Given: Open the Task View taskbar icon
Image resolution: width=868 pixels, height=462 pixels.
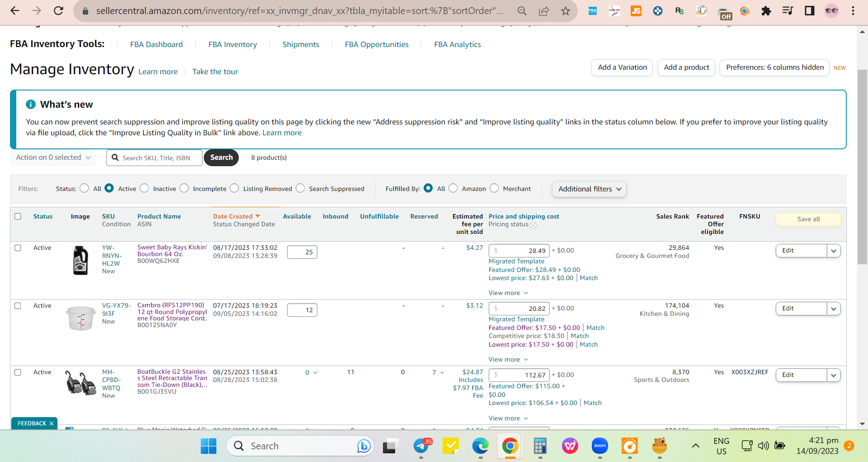Looking at the screenshot, I should [x=390, y=446].
